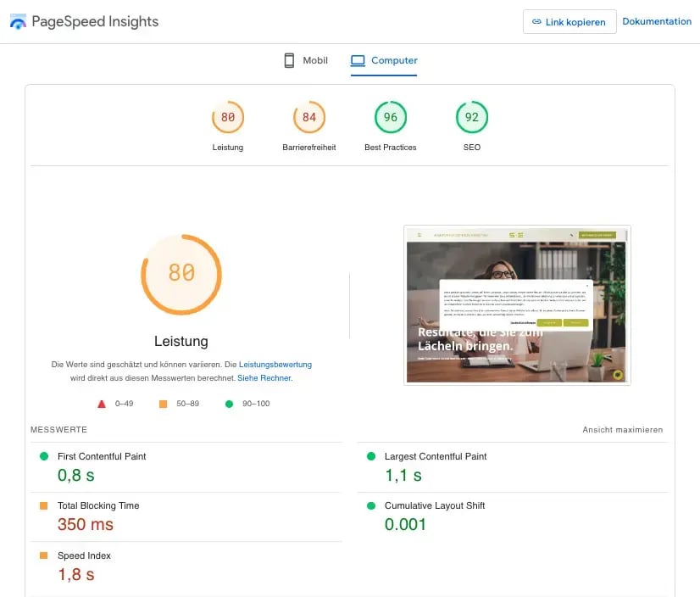700x597 pixels.
Task: Click the website preview screenshot
Action: 517,304
